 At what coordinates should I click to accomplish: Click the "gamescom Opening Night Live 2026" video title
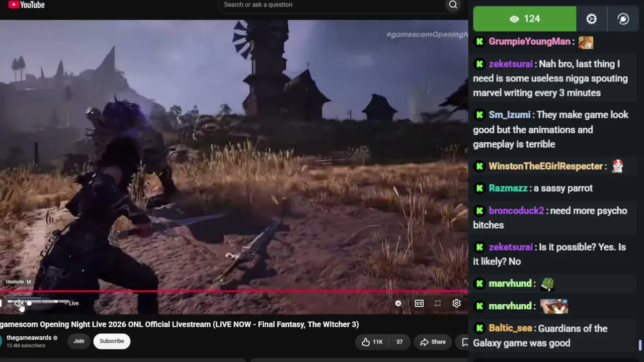point(179,324)
